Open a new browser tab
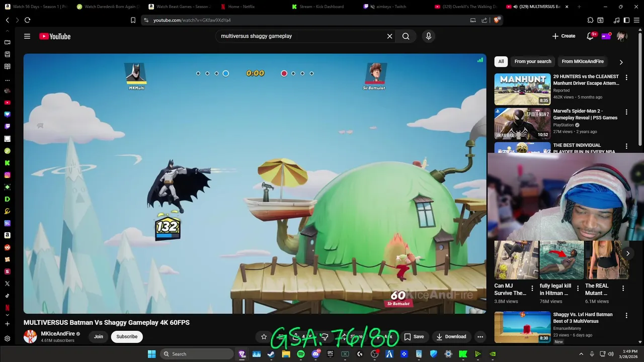644x362 pixels. coord(579,7)
